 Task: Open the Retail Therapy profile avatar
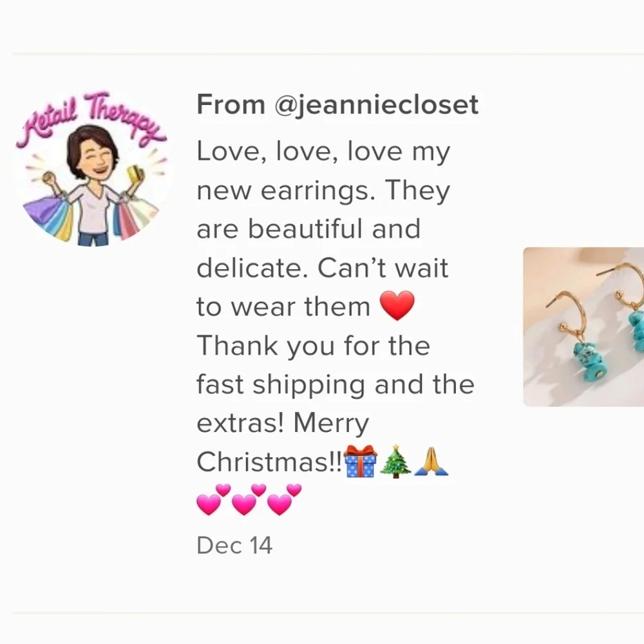click(92, 169)
